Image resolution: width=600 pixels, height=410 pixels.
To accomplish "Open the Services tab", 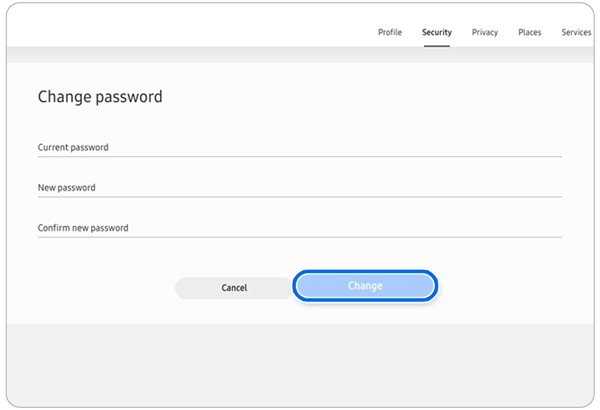I will [576, 32].
